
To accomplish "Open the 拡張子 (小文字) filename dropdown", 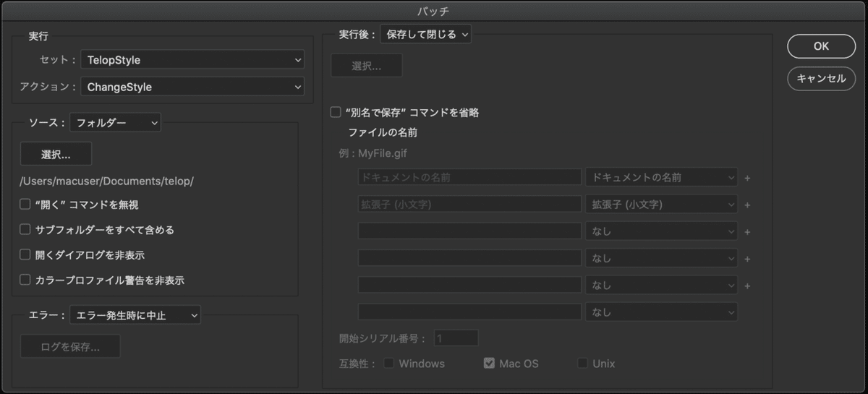I will tap(661, 205).
